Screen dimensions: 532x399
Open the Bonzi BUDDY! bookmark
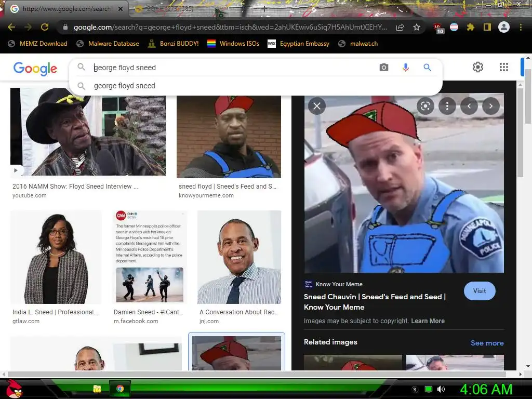(x=174, y=44)
